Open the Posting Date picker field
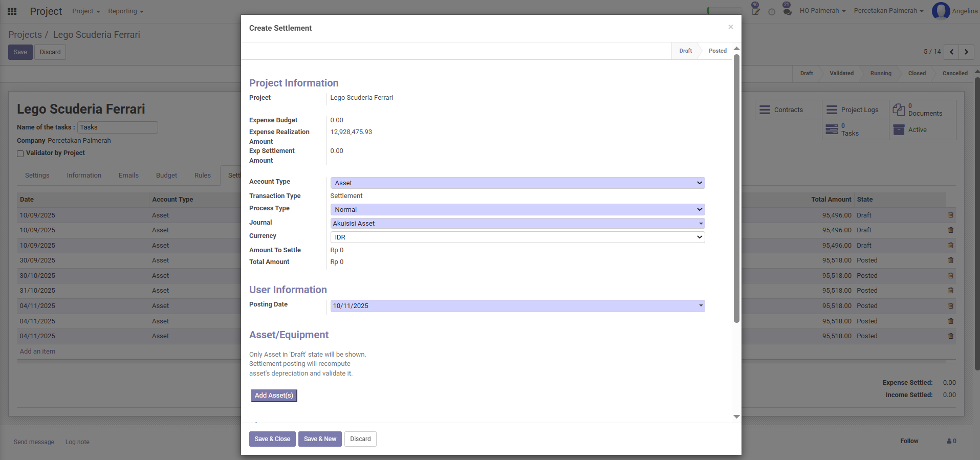980x460 pixels. click(x=517, y=306)
